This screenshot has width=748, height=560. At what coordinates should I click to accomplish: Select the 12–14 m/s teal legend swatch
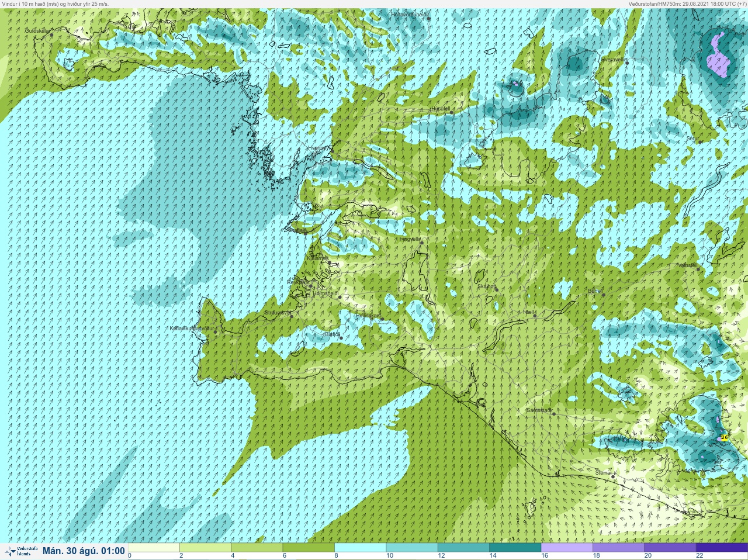463,548
